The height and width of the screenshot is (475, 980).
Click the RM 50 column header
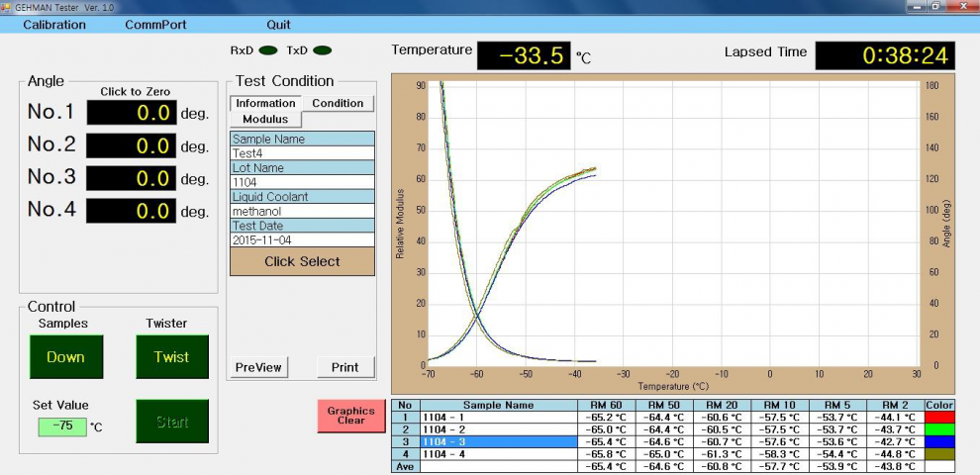[x=664, y=405]
